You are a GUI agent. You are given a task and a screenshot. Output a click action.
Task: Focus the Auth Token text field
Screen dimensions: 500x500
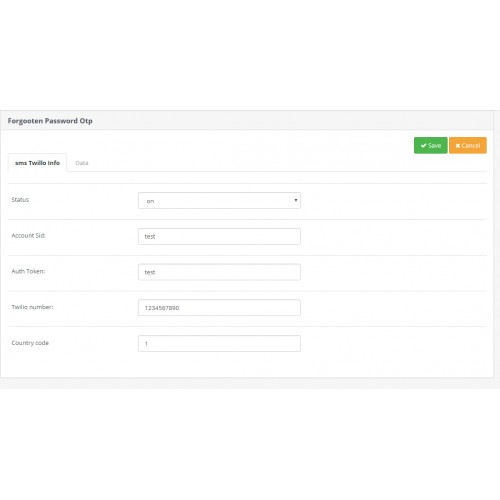click(x=219, y=272)
